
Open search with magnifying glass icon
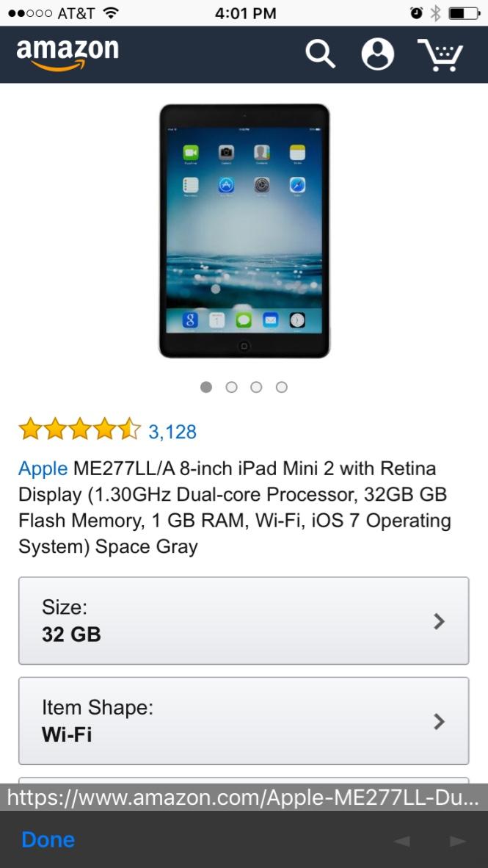321,54
